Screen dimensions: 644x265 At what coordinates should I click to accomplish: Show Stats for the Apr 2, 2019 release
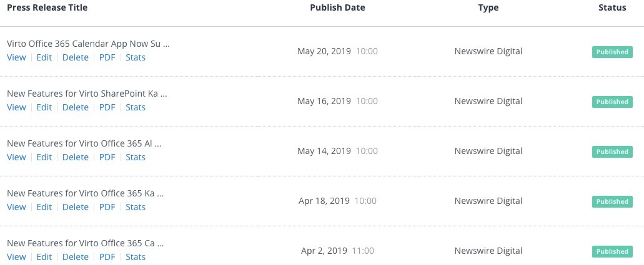136,257
